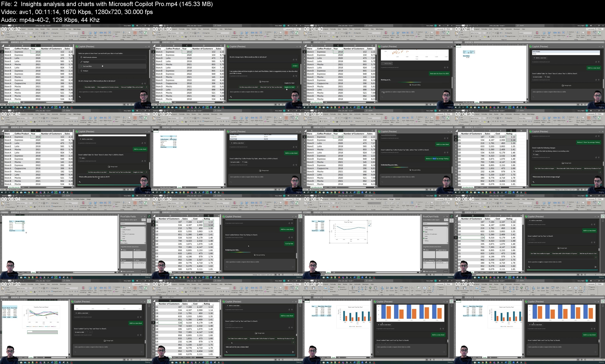The height and width of the screenshot is (364, 605).
Task: Click Conditional Formatting icon in 00:00:32 frame
Action: (x=83, y=33)
